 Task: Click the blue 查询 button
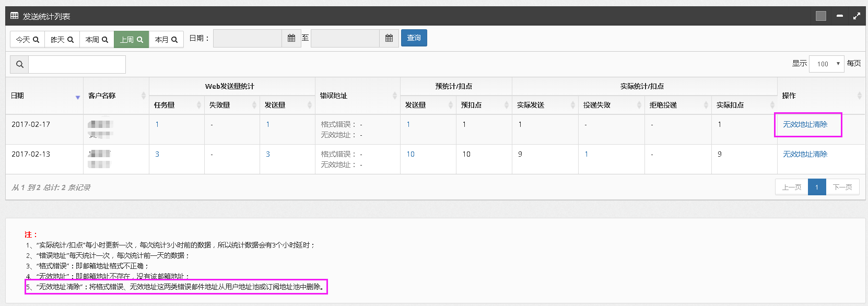click(414, 38)
